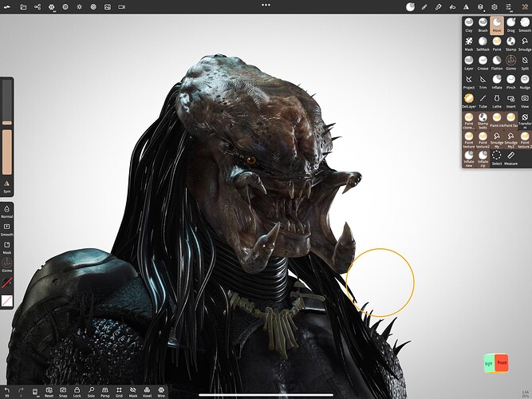Open the Lighting sun menu
This screenshot has height=399, width=532.
pyautogui.click(x=79, y=7)
